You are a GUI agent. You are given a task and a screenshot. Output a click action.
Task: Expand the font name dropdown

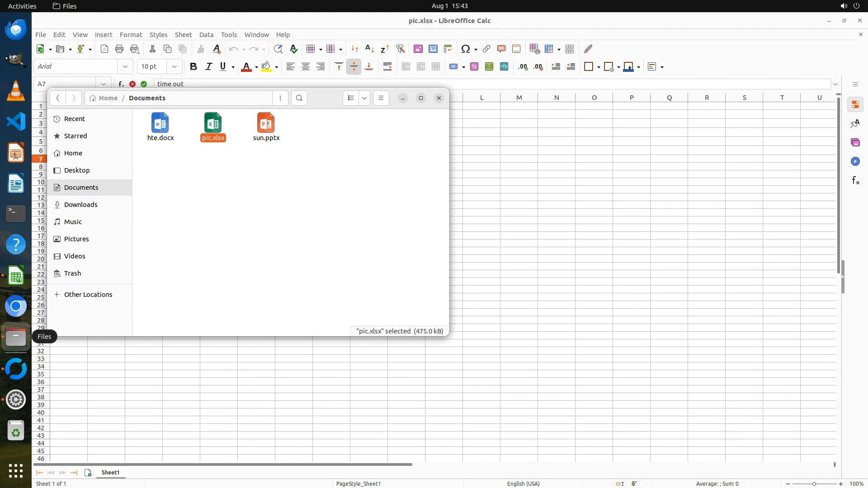point(125,66)
